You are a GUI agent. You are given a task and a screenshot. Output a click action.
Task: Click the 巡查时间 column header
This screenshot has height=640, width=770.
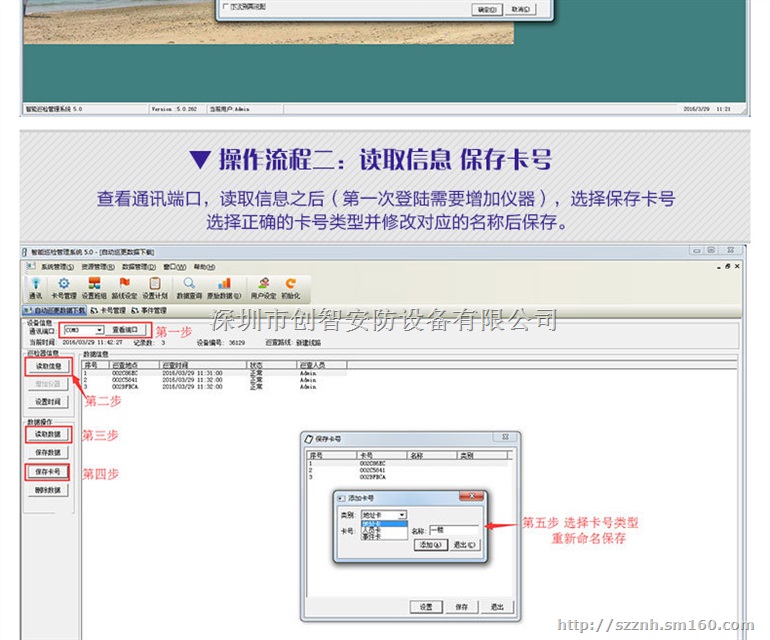203,365
